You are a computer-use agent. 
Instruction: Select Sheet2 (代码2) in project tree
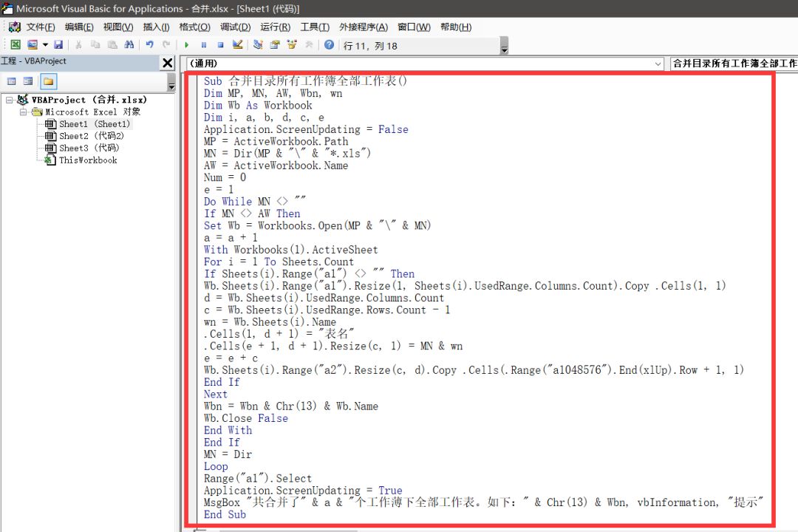click(x=91, y=136)
